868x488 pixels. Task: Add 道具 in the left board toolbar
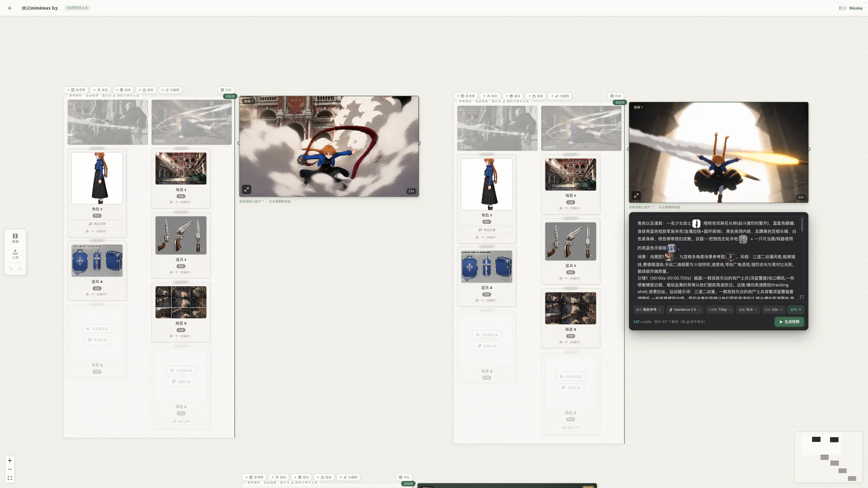click(x=123, y=90)
